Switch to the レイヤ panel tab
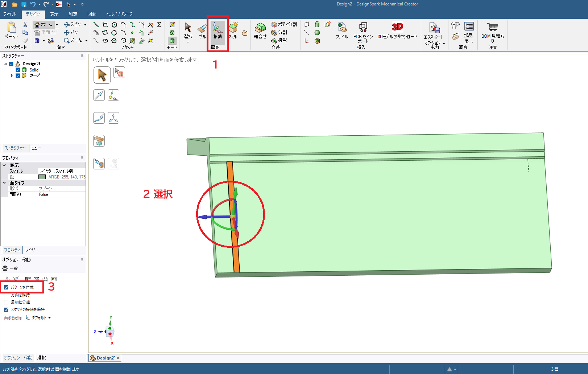 [x=30, y=250]
